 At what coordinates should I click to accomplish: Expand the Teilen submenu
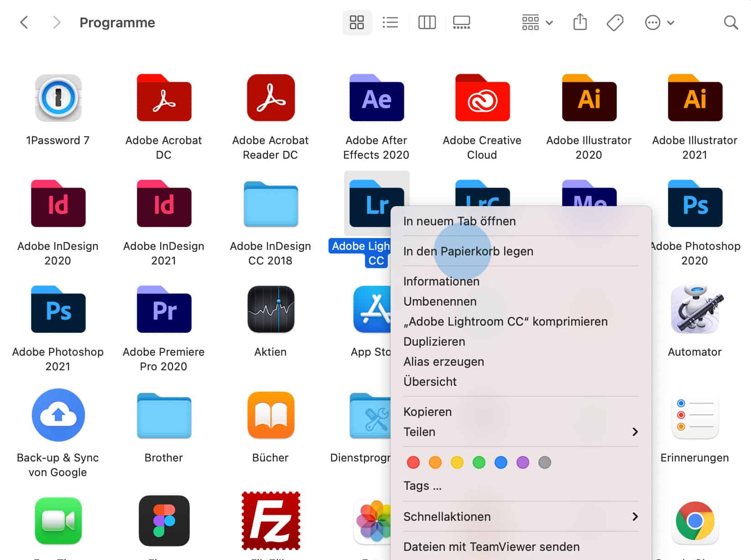(x=521, y=432)
